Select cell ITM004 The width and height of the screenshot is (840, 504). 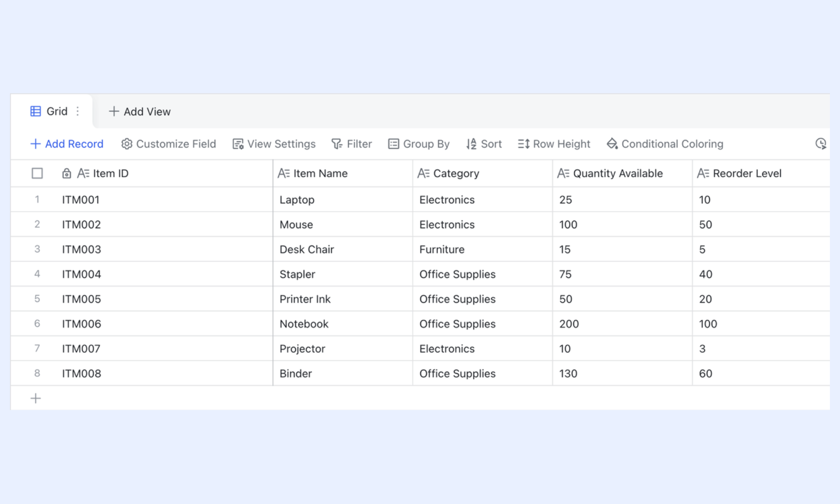tap(164, 274)
